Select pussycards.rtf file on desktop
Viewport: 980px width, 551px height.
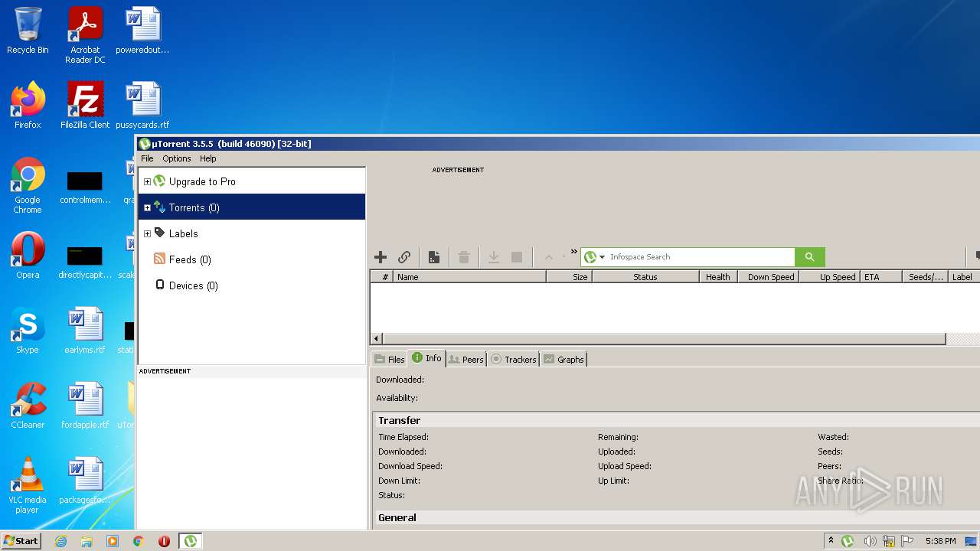point(142,106)
